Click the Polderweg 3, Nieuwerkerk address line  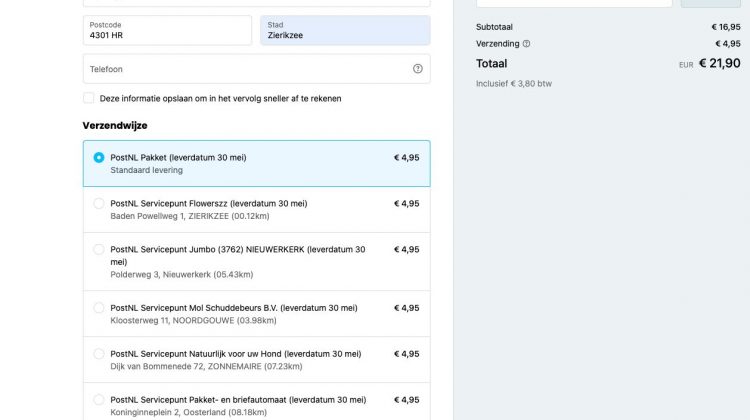(x=181, y=274)
